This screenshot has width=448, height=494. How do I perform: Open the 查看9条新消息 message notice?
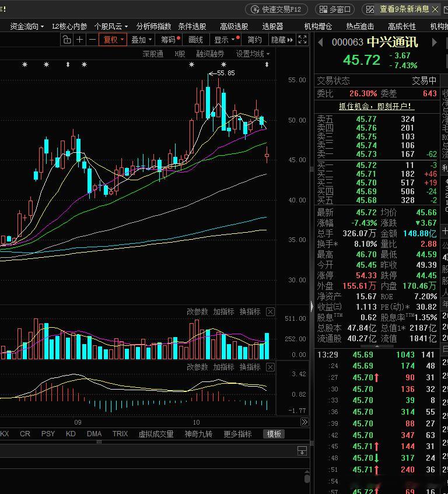(x=404, y=9)
